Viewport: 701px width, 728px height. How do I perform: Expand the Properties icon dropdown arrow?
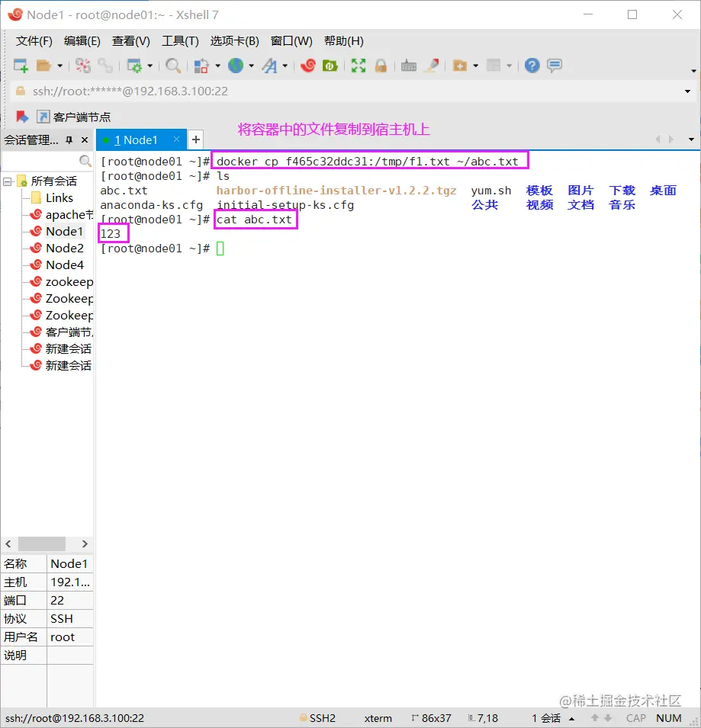[x=150, y=66]
